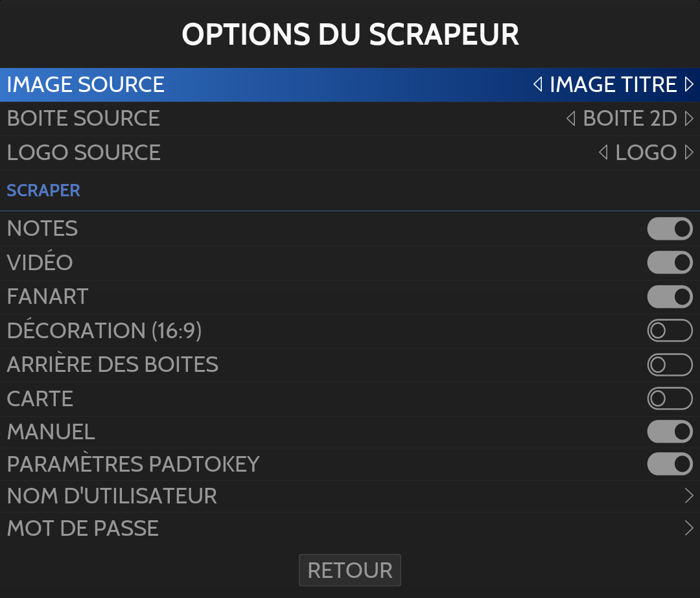
Task: Open Nom d'utilisateur chevron
Action: tap(688, 496)
